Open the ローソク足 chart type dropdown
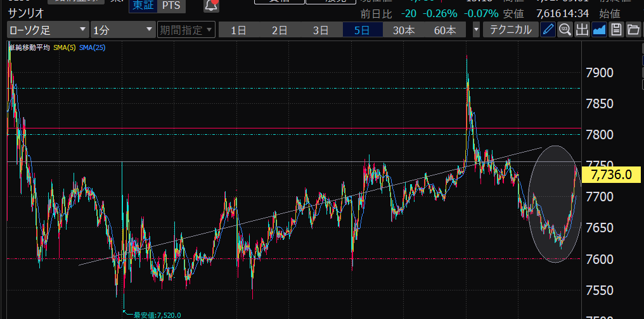644x319 pixels. coord(48,30)
